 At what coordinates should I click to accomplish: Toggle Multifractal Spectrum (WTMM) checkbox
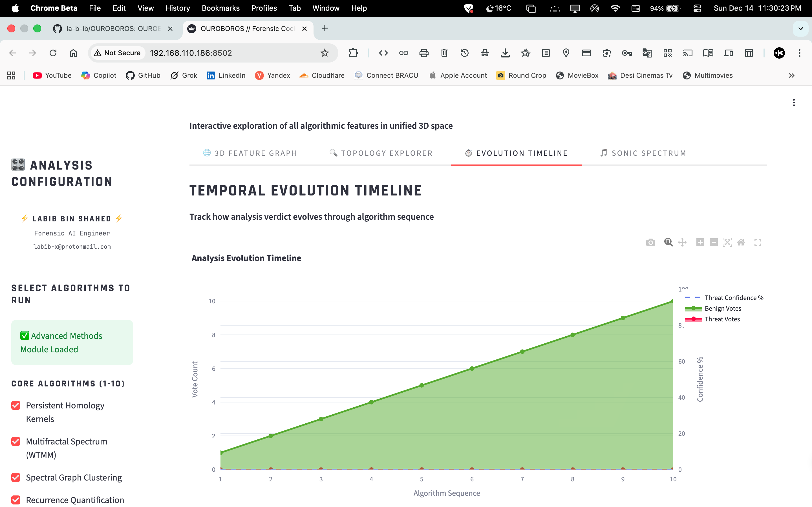point(16,441)
